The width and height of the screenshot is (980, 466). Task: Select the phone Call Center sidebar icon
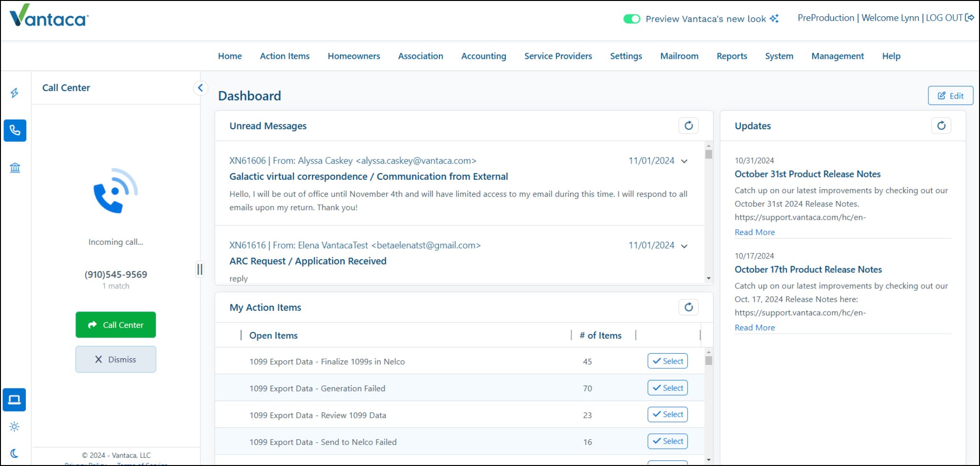pos(15,130)
